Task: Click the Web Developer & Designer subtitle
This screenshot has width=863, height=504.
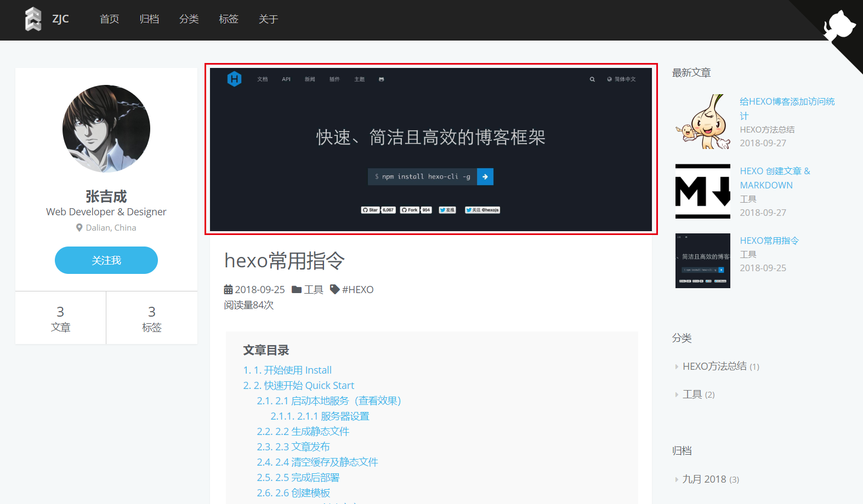Action: click(x=106, y=211)
